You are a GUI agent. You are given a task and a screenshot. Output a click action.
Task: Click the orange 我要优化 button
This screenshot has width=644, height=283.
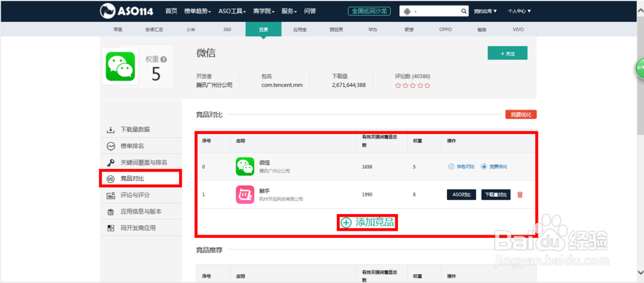pos(521,115)
